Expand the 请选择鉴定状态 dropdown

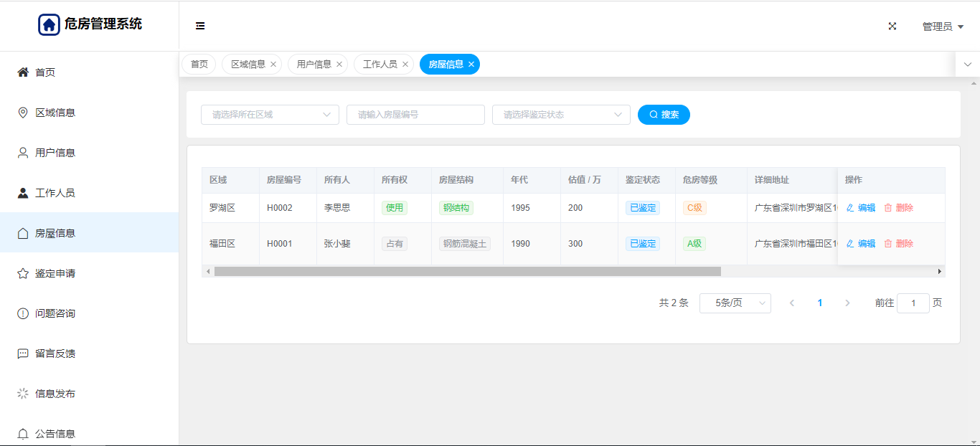pyautogui.click(x=561, y=115)
